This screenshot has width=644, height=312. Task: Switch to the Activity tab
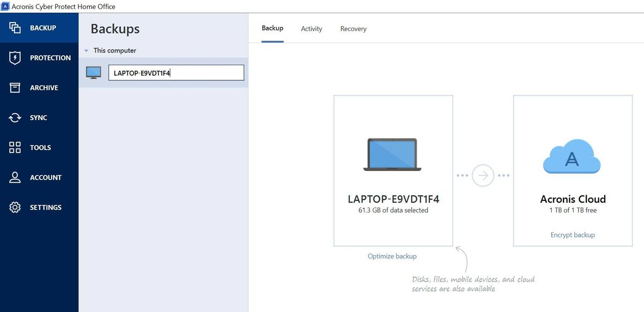pos(311,28)
